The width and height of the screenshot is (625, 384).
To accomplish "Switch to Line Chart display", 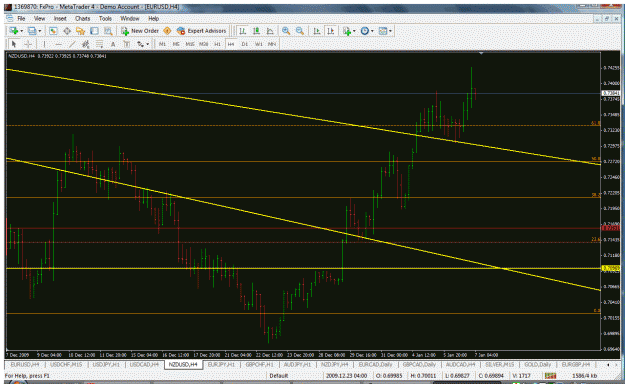I will pos(270,31).
